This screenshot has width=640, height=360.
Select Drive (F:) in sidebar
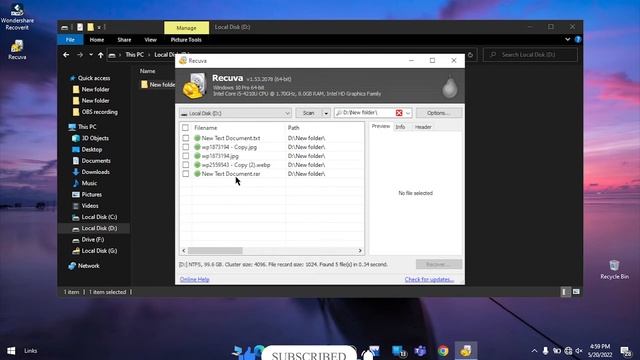[92, 240]
